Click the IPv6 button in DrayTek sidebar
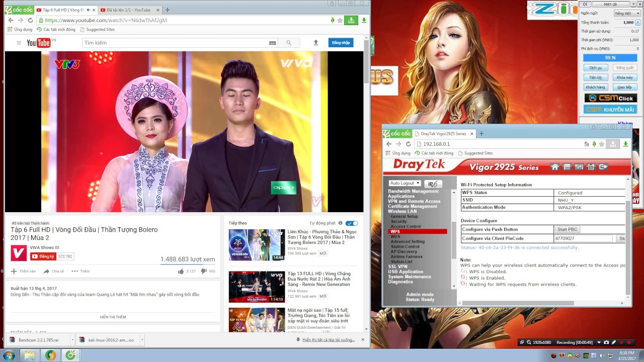The height and width of the screenshot is (362, 644). point(433,184)
